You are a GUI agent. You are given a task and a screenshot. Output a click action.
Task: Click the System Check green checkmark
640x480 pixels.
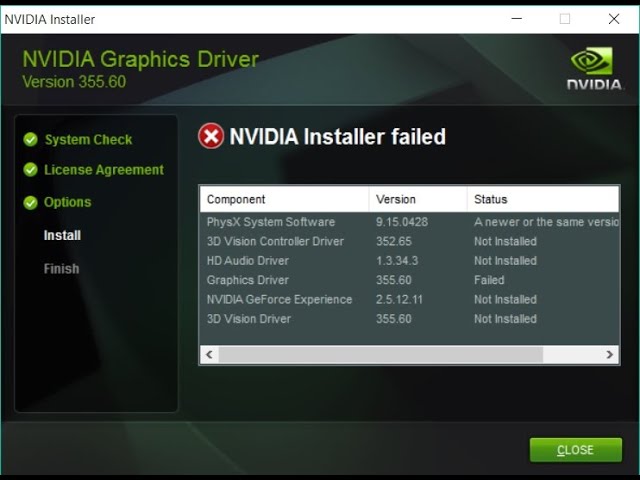(31, 140)
